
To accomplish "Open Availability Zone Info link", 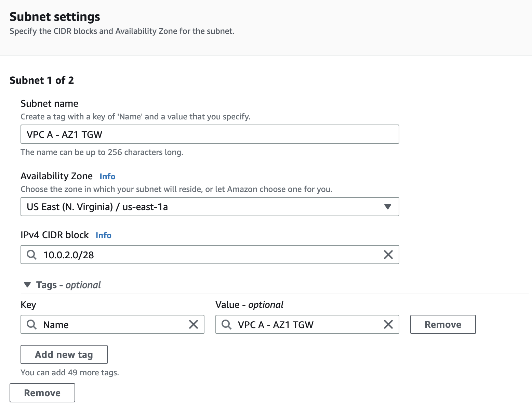I will (x=107, y=177).
